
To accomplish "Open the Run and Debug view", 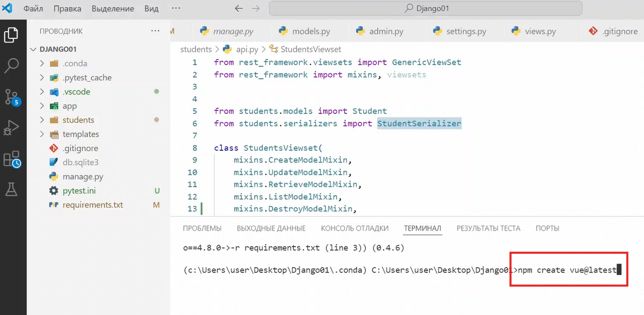I will (11, 127).
